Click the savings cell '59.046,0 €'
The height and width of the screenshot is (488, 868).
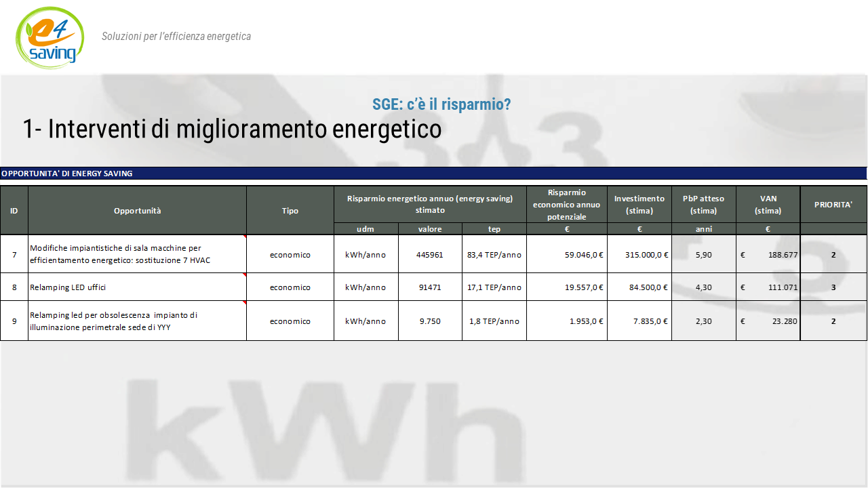pyautogui.click(x=567, y=255)
